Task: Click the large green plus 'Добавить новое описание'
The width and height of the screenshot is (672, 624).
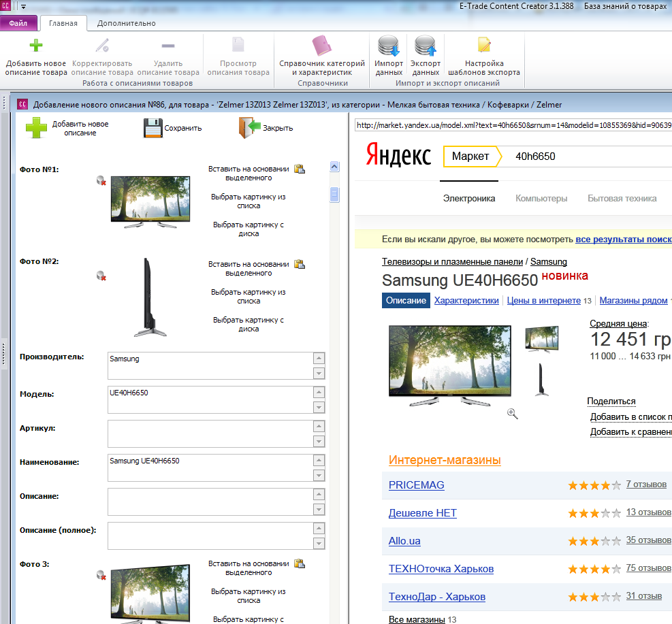Action: [x=36, y=128]
